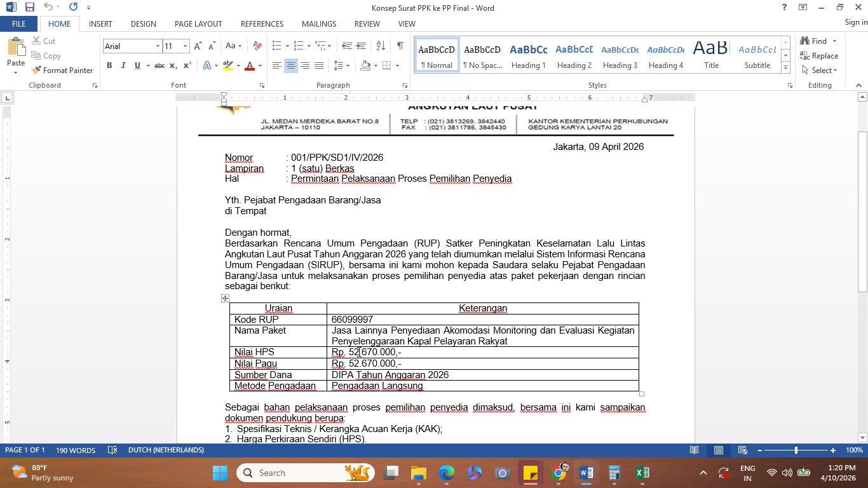Open File Explorer from the taskbar
This screenshot has width=868, height=488.
pyautogui.click(x=419, y=473)
